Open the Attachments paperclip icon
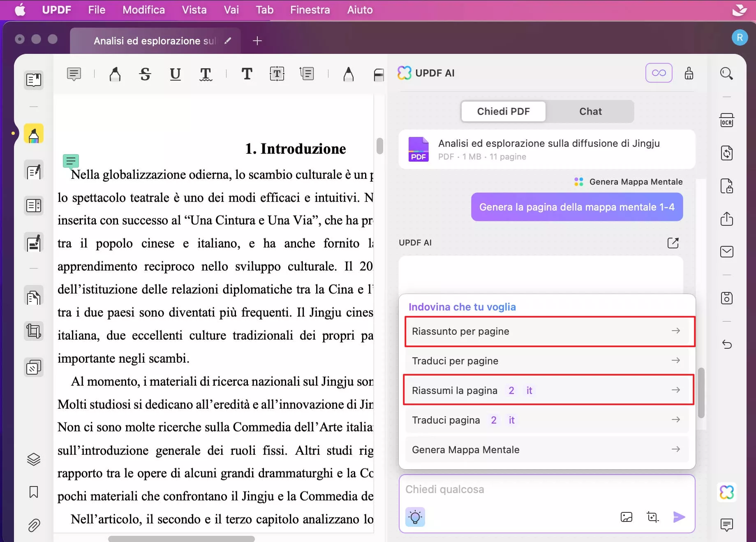This screenshot has width=756, height=542. 34,525
